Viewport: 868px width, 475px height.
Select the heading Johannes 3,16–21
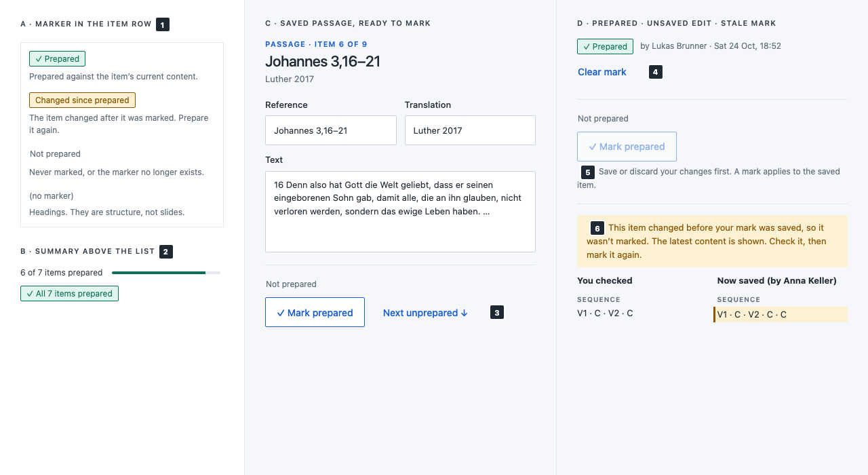(x=323, y=62)
